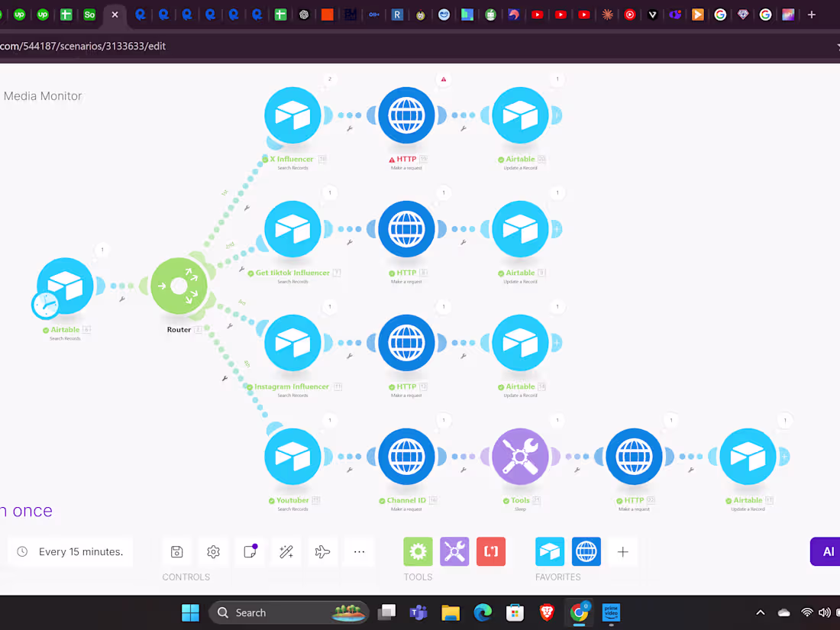Click the Instagram Influencer module

[292, 342]
